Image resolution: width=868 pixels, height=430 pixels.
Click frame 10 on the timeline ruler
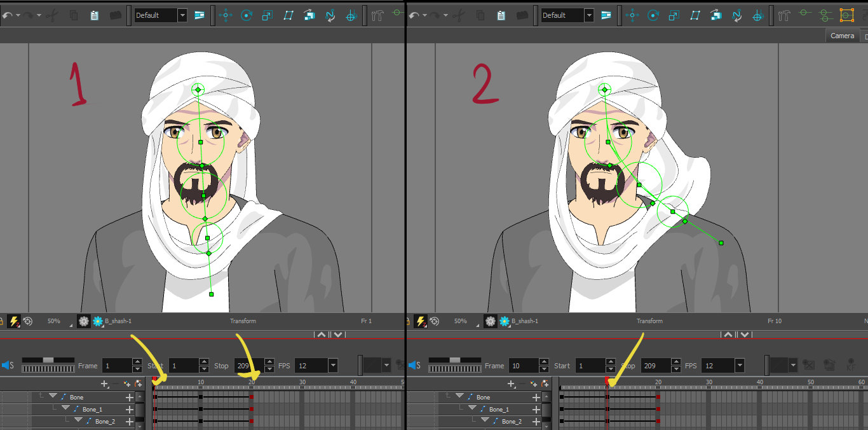tap(200, 382)
